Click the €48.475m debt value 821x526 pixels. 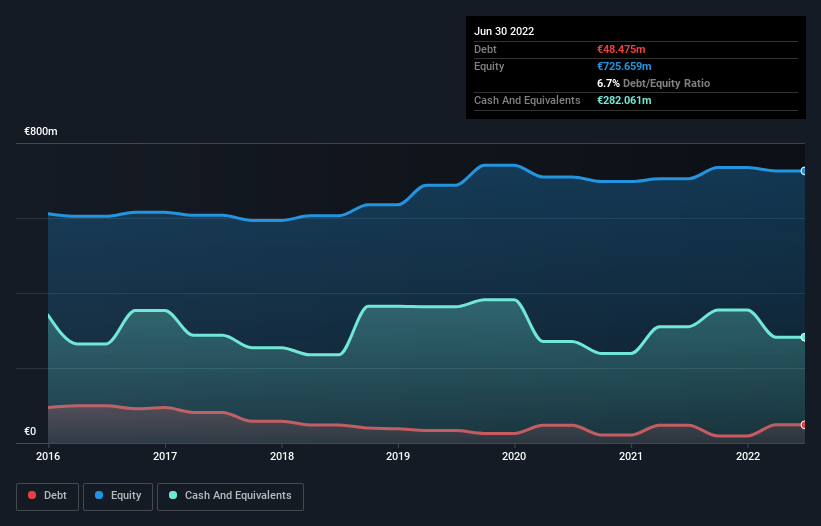click(x=621, y=49)
